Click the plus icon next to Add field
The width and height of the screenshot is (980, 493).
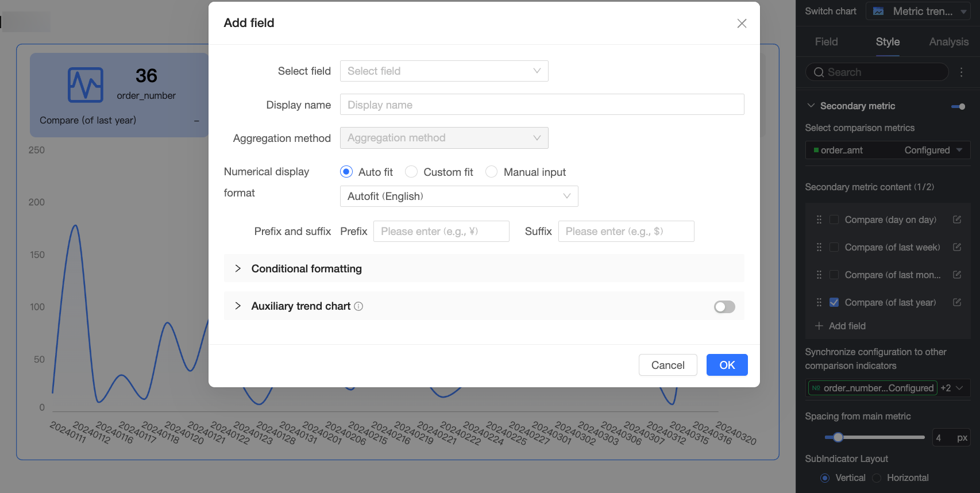click(819, 326)
